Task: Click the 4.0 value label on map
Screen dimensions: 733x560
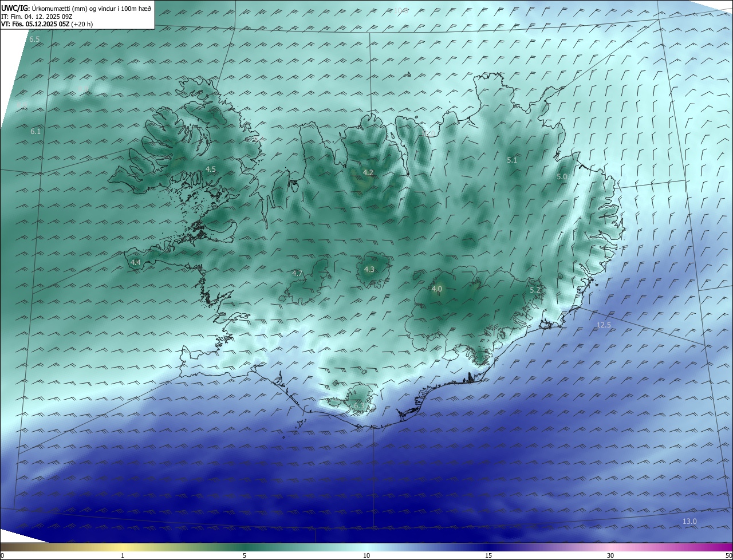Action: tap(437, 289)
